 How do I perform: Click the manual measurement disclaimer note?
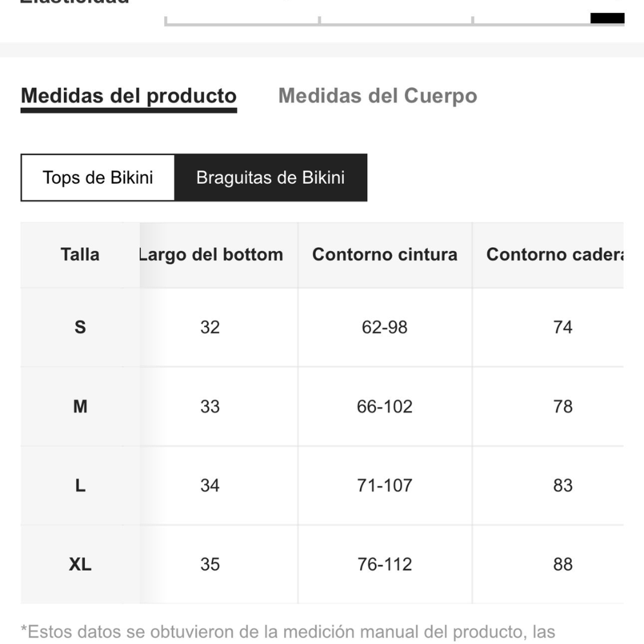(x=288, y=632)
